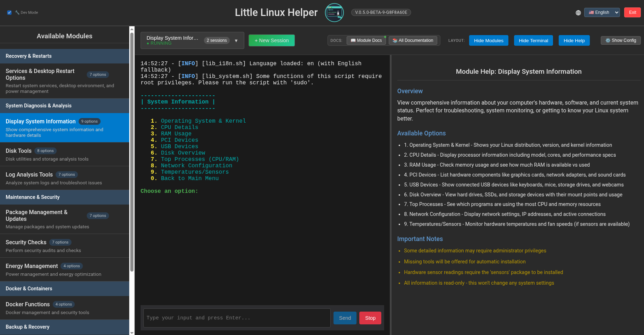Click terminal line 'Operating System & Kernel'
The image size is (644, 335).
[203, 121]
